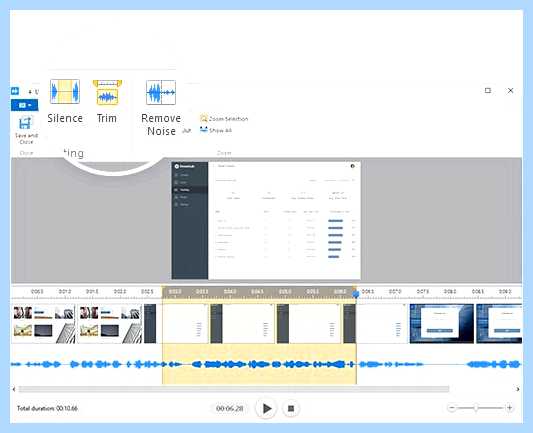Click Zoom Selection option

click(224, 119)
